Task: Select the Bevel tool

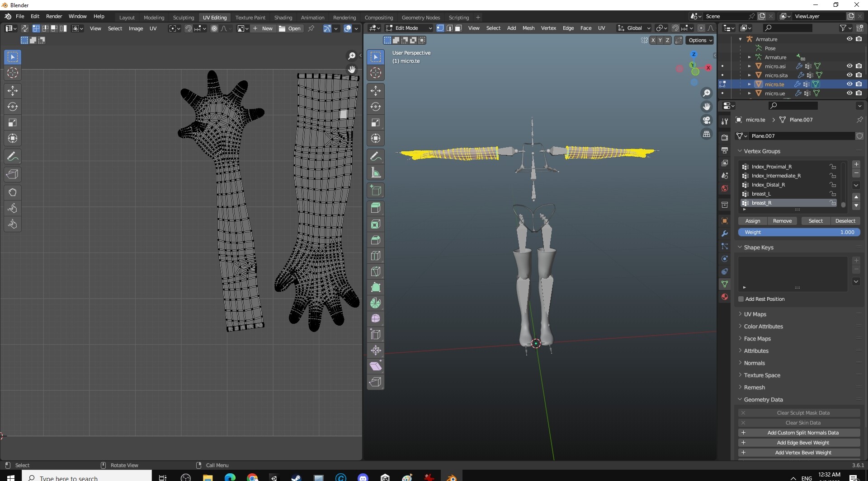Action: [376, 240]
